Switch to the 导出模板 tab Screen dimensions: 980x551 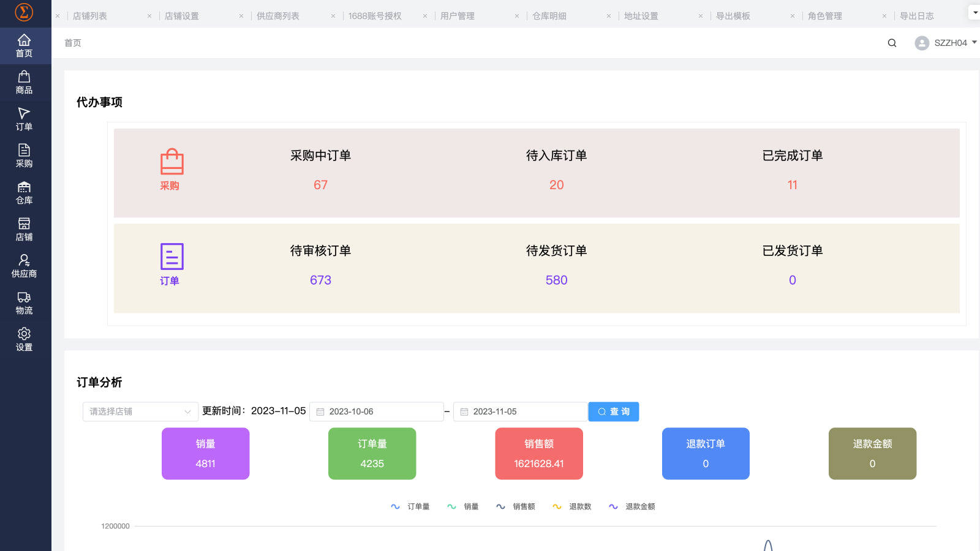click(733, 16)
